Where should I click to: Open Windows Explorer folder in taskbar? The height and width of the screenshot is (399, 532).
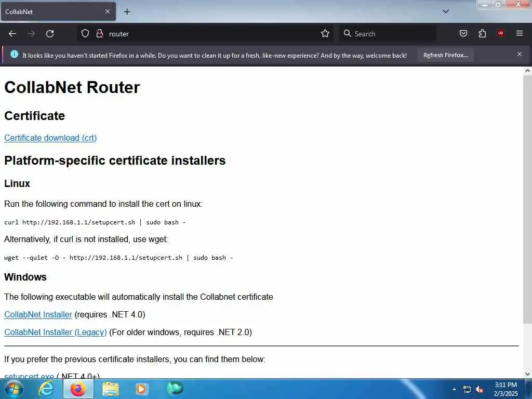point(111,389)
